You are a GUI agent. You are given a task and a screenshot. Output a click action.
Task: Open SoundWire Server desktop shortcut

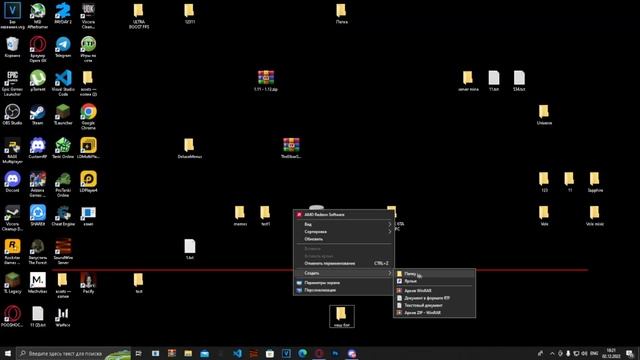click(63, 252)
